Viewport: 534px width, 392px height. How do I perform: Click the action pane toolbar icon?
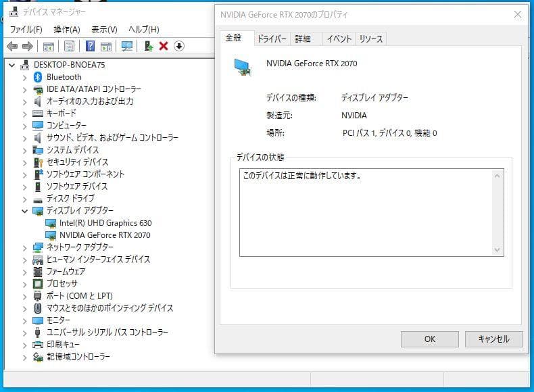(106, 46)
